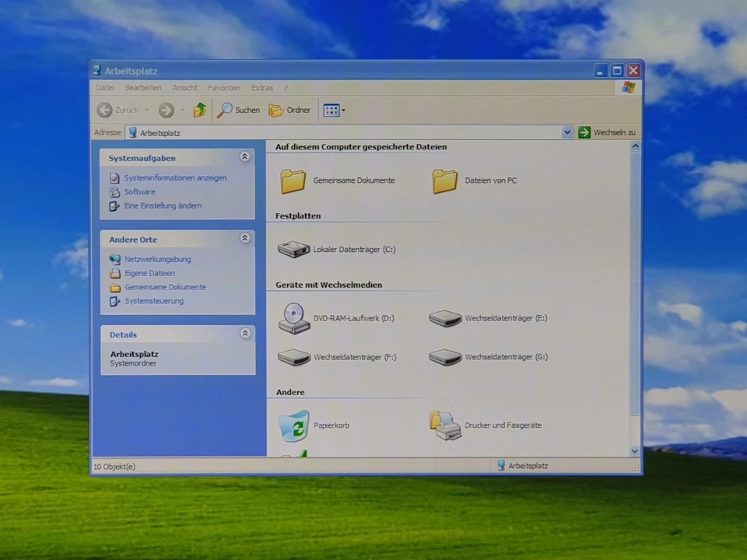Select the Dateien von PC folder icon
Image resolution: width=747 pixels, height=560 pixels.
[444, 181]
